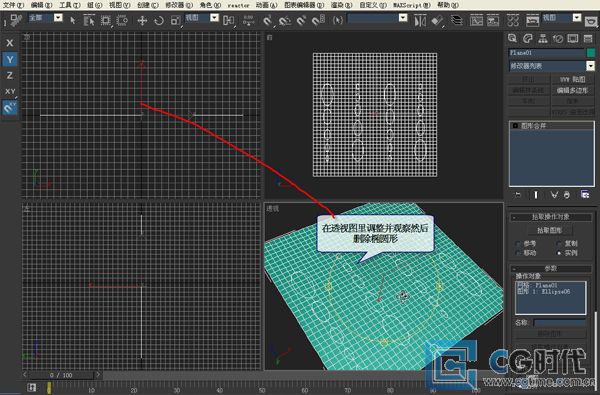Image resolution: width=600 pixels, height=395 pixels.
Task: Select the Scale transform tool
Action: [x=175, y=20]
